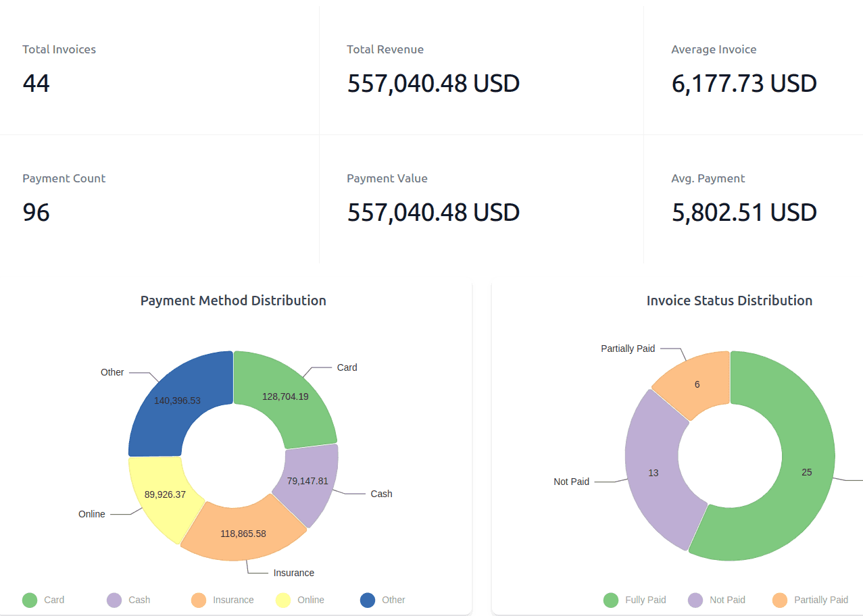863x616 pixels.
Task: Click Avg. Payment value 5,802.51 USD
Action: pos(744,213)
